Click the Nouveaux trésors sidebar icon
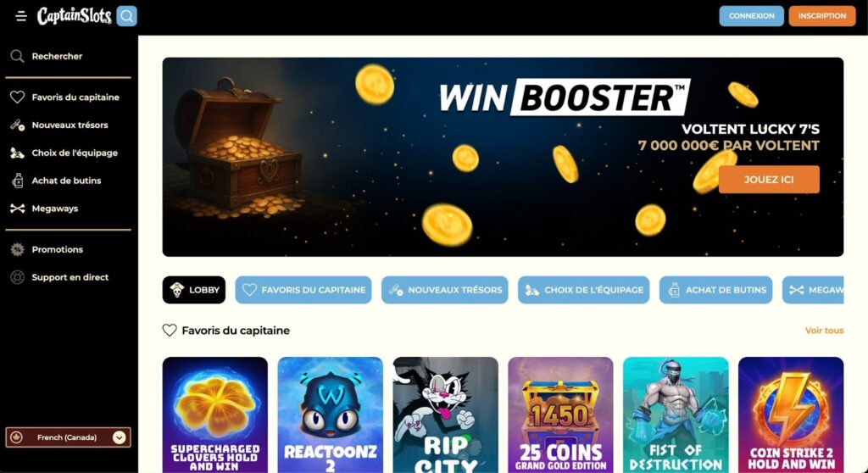Image resolution: width=868 pixels, height=473 pixels. [17, 125]
